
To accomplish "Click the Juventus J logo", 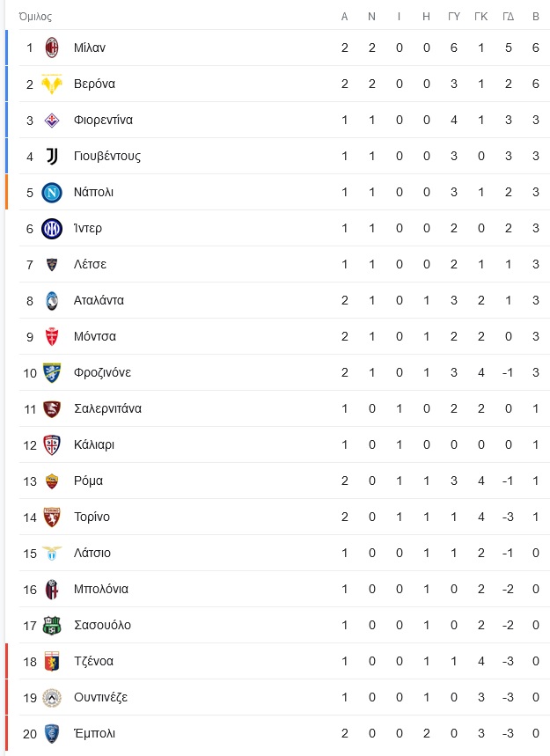I will pos(52,156).
